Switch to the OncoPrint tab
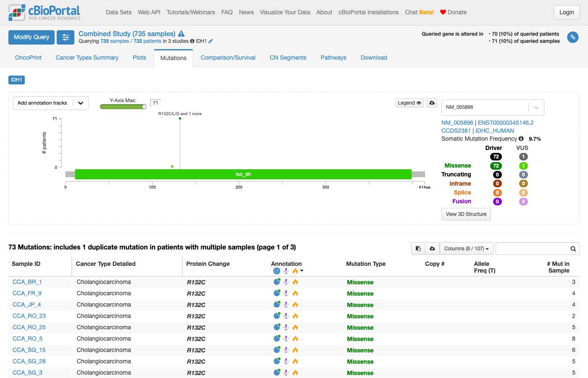Screen dimensions: 588x378 28,58
